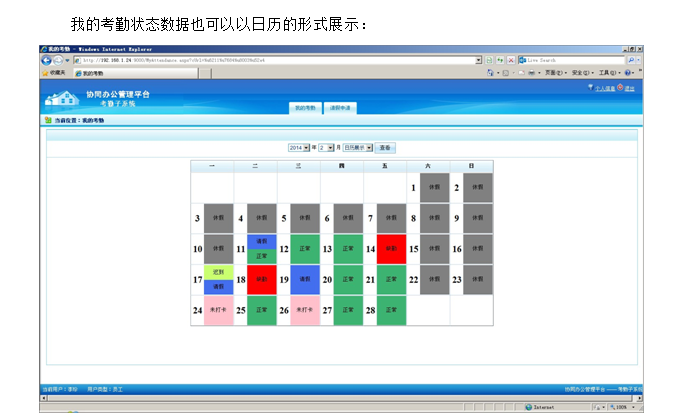Click the printer icon in command bar
690x418 pixels.
532,73
